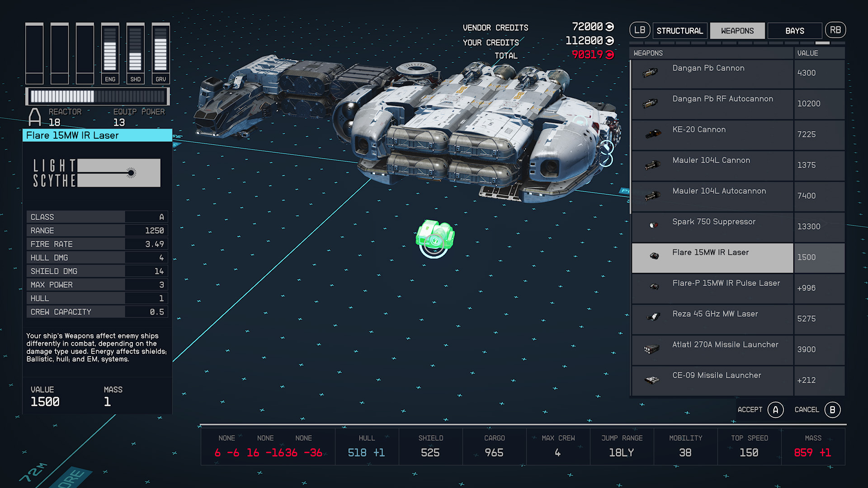
Task: Click the LB bumper button
Action: point(640,30)
